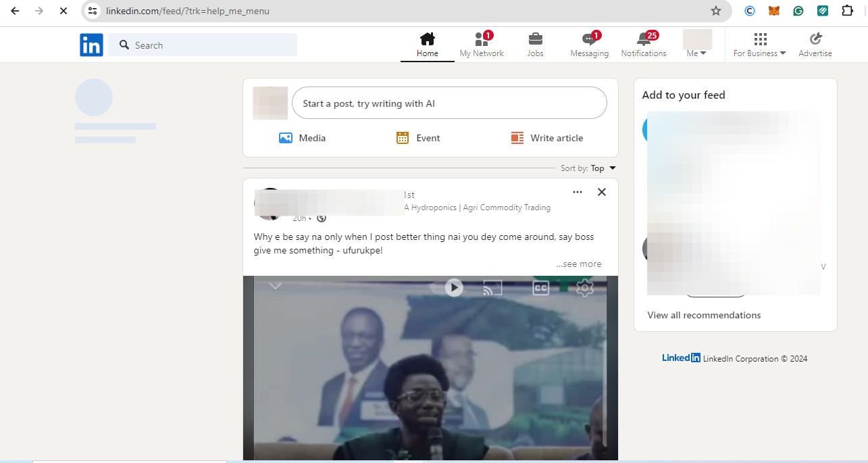The height and width of the screenshot is (463, 868).
Task: Click the search magnifier icon
Action: (124, 45)
